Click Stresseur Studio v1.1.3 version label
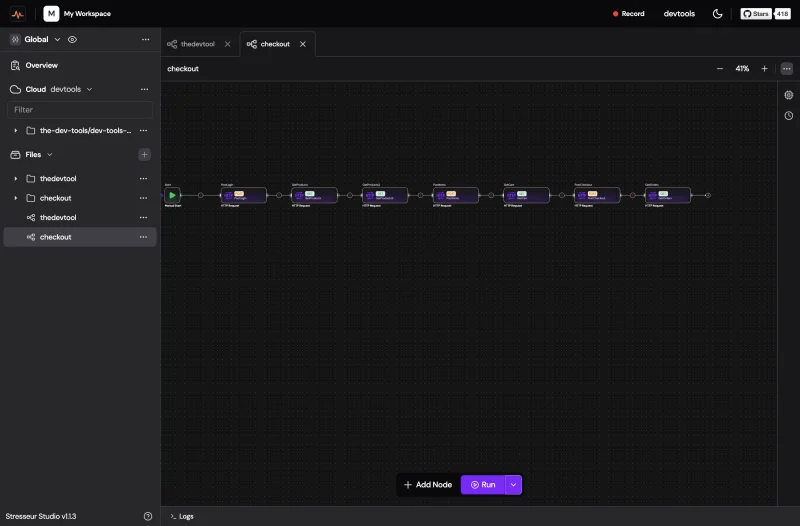Screen dimensions: 800x526 coord(41,516)
